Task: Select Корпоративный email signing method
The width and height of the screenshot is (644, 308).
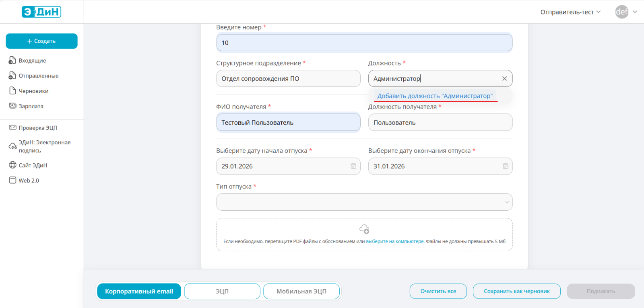Action: (x=139, y=291)
